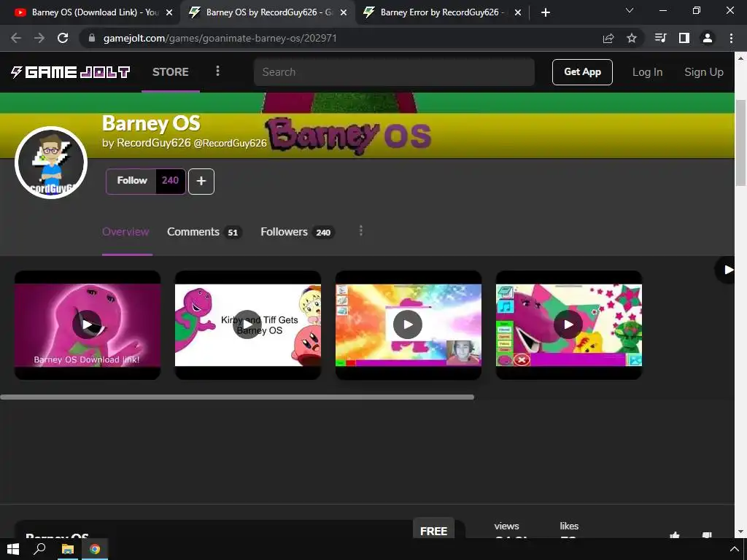Click the page vertical scrollbar thumb
Image resolution: width=747 pixels, height=560 pixels.
click(x=740, y=143)
